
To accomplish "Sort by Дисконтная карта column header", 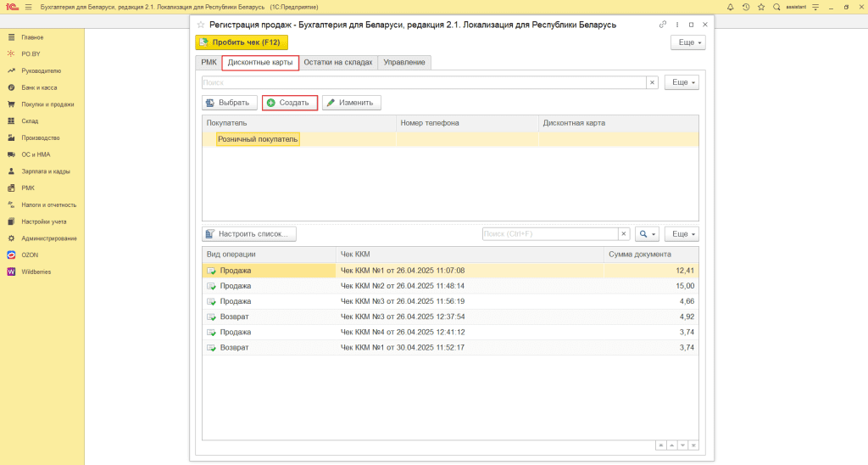I will [x=618, y=123].
